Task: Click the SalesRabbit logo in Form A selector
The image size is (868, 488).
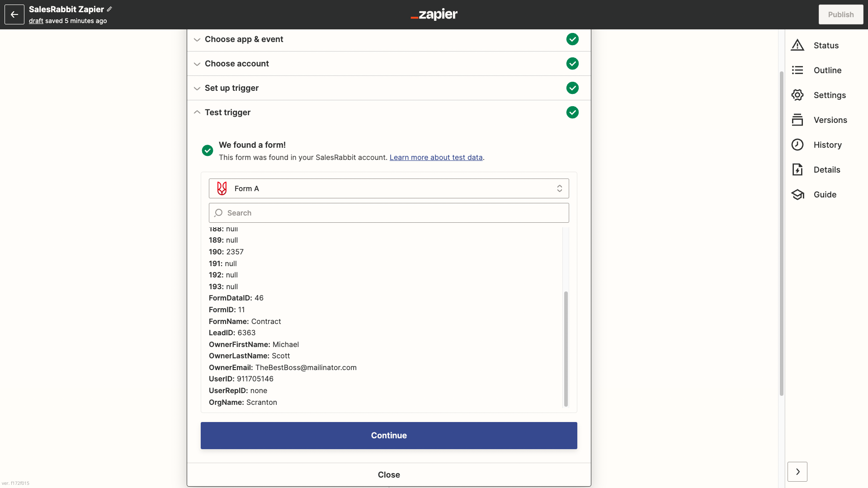Action: click(222, 188)
